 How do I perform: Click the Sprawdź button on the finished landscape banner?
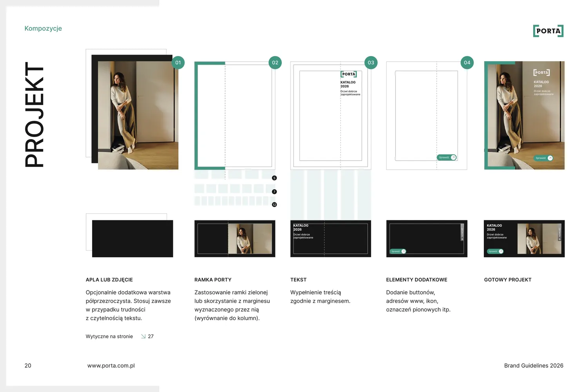click(x=495, y=251)
